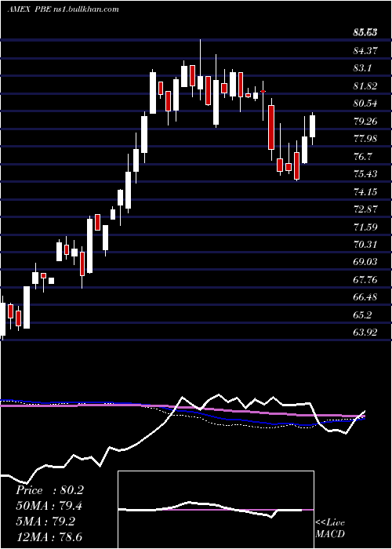Image resolution: width=392 pixels, height=549 pixels.
Task: Click the 71.59 price axis label
Action: tap(365, 227)
